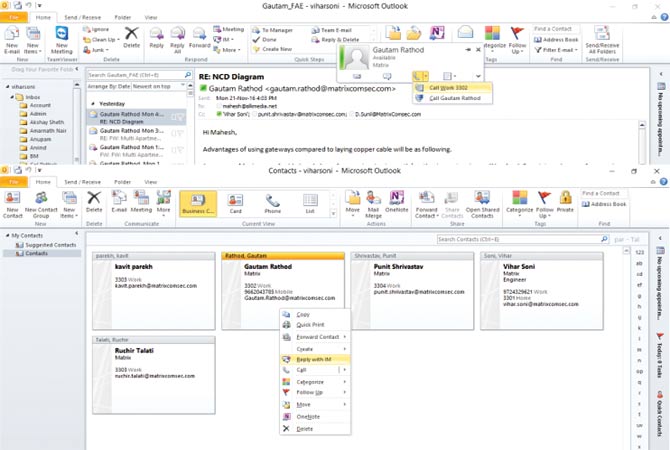This screenshot has height=450, width=670.
Task: Click Arrange By: Date header
Action: pyautogui.click(x=109, y=86)
